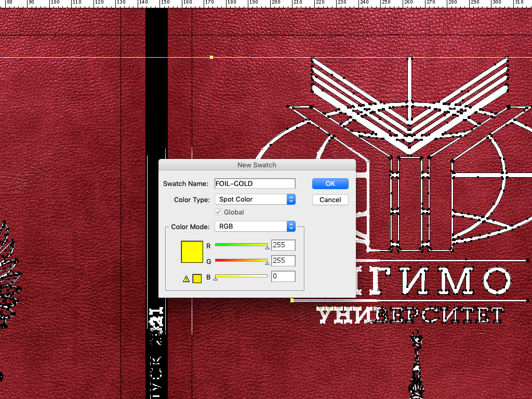Screen dimensions: 532x399
Task: Click the R value input field
Action: click(283, 245)
